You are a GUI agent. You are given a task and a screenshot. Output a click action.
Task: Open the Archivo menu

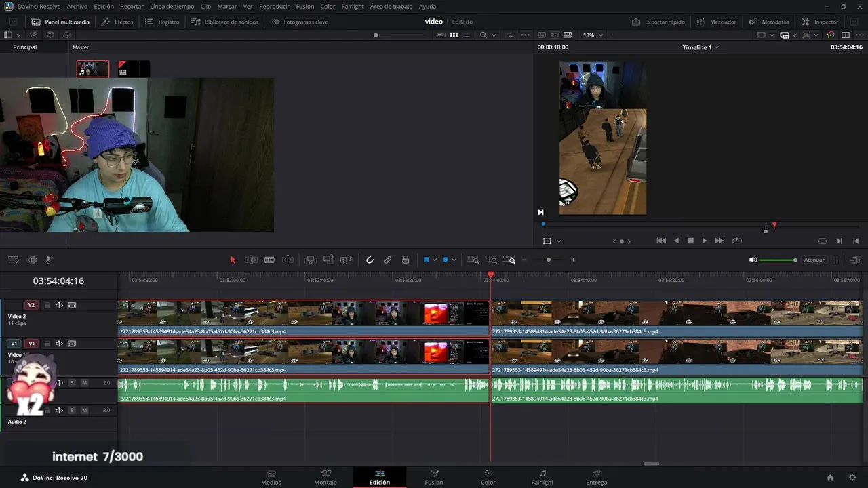(x=77, y=6)
